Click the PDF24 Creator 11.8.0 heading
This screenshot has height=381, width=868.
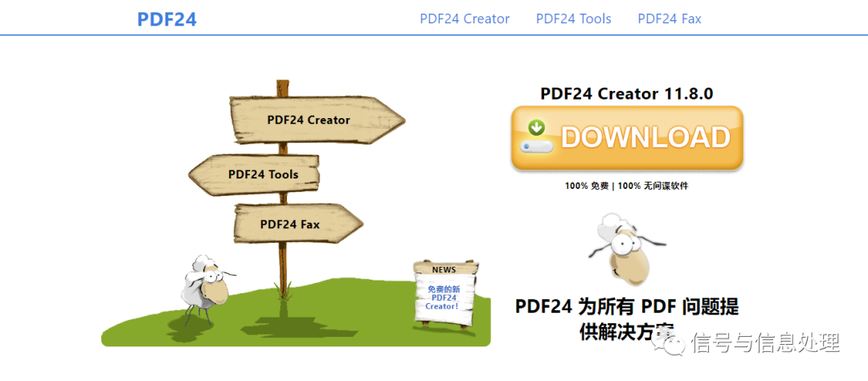[627, 93]
